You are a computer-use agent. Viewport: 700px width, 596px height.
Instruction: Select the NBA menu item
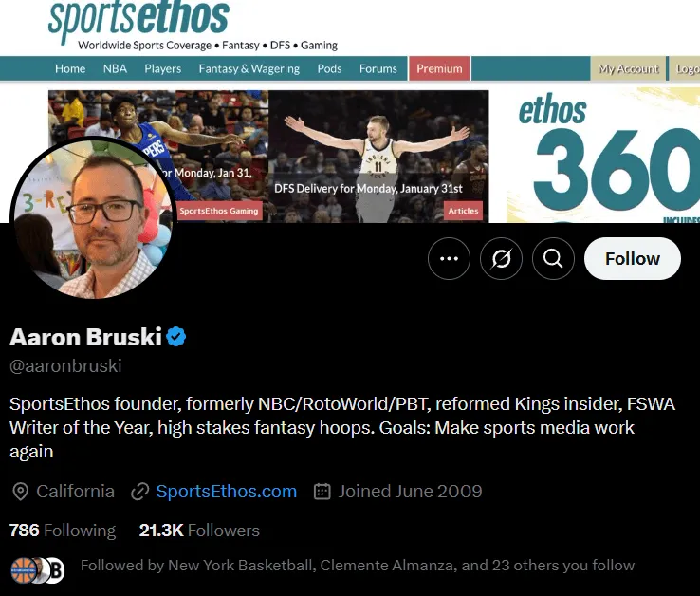tap(115, 68)
